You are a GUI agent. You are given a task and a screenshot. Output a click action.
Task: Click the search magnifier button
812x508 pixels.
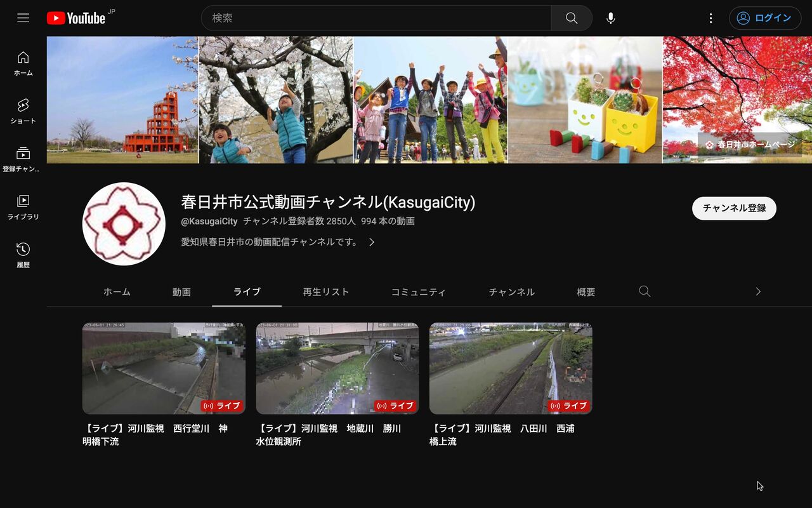tap(572, 18)
